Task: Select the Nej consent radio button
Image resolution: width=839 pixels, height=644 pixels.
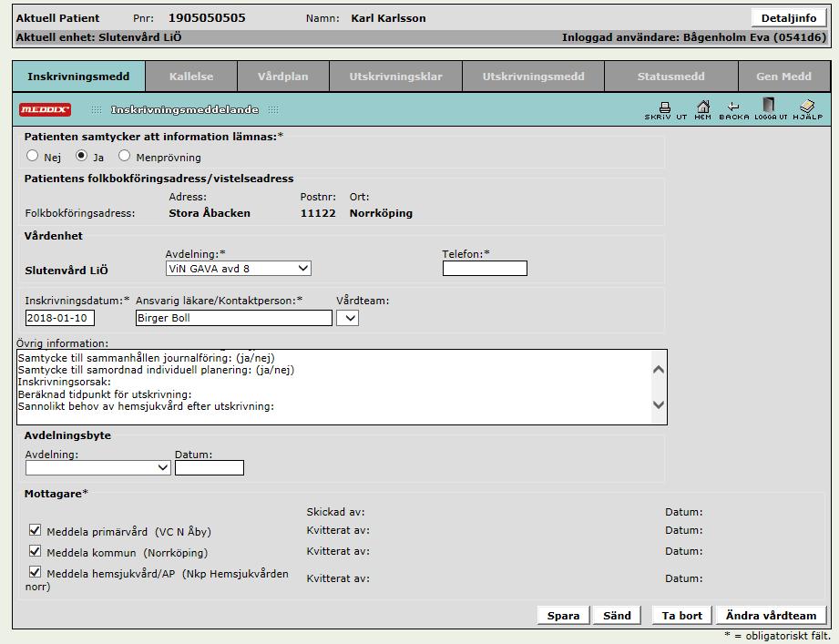Action: click(x=32, y=156)
